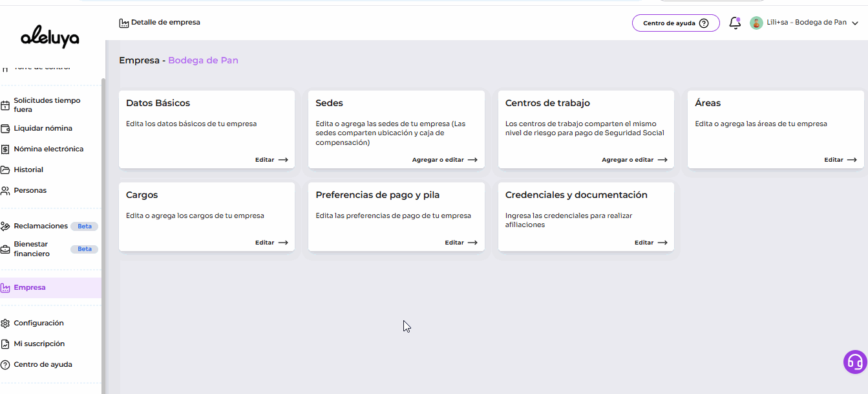Screen dimensions: 868x394
Task: Go to Mi suscripción in sidebar
Action: [39, 344]
